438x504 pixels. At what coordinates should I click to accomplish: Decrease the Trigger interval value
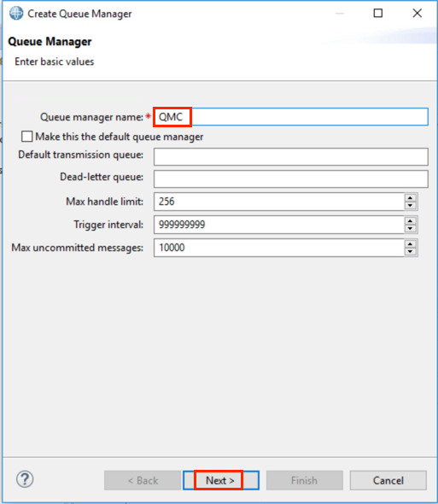(x=411, y=229)
